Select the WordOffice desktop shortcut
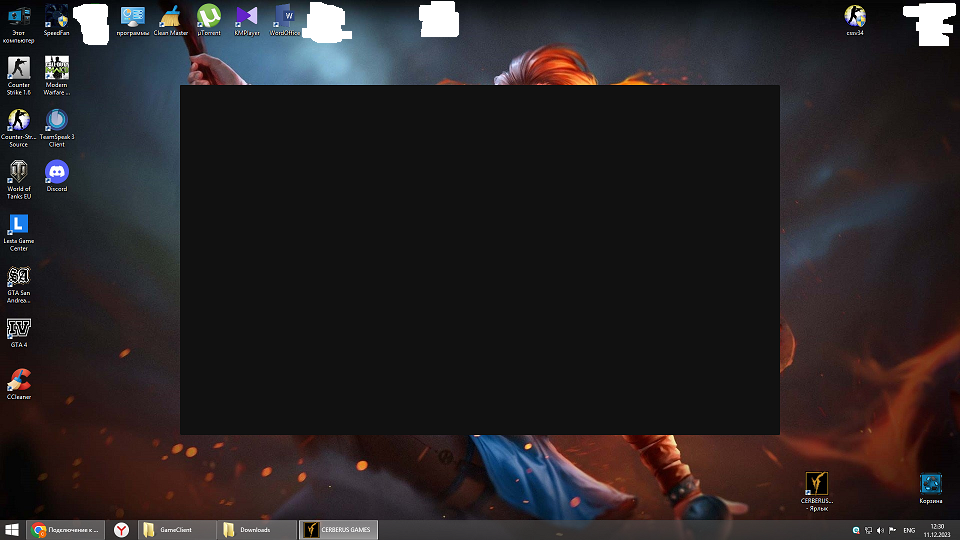Image resolution: width=960 pixels, height=540 pixels. click(x=285, y=21)
